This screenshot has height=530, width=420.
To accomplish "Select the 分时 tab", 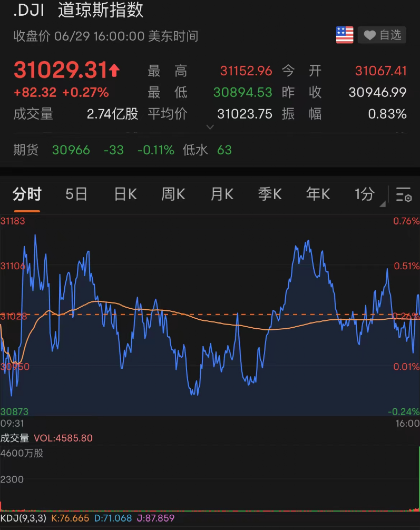I will (27, 194).
